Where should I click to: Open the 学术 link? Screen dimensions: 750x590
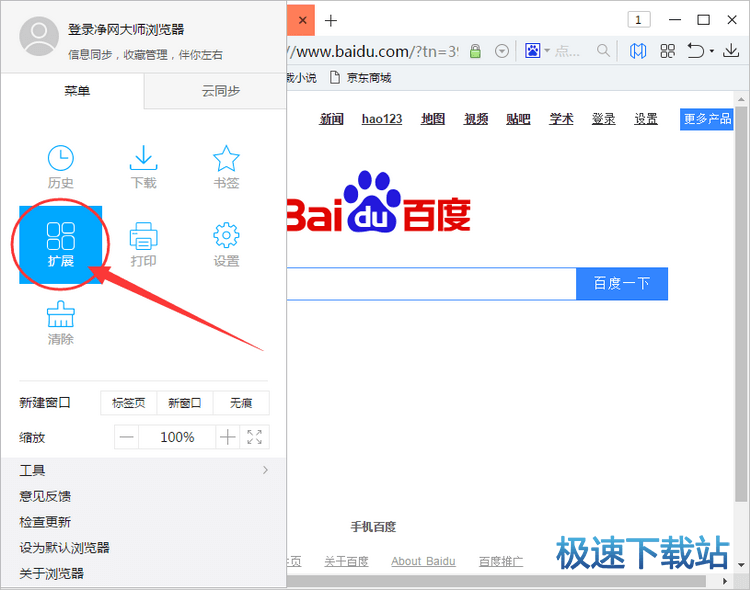(x=562, y=119)
